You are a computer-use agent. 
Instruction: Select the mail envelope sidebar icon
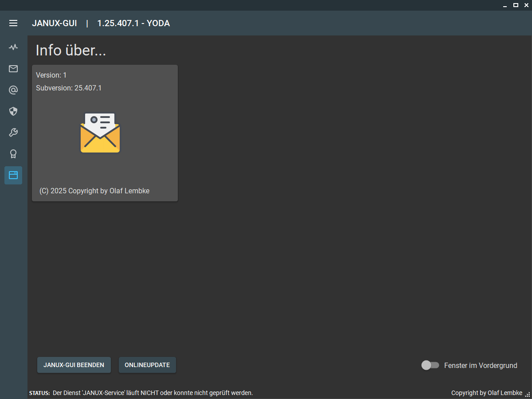click(13, 69)
